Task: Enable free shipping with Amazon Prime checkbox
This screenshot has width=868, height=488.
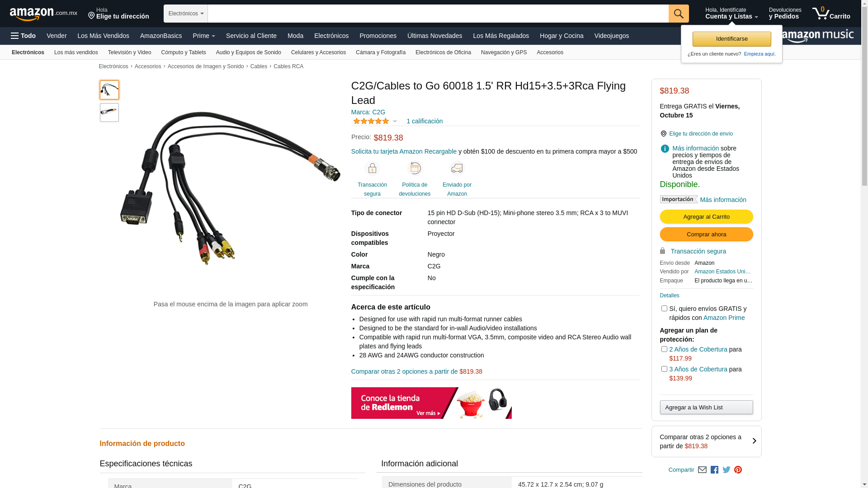Action: tap(664, 309)
